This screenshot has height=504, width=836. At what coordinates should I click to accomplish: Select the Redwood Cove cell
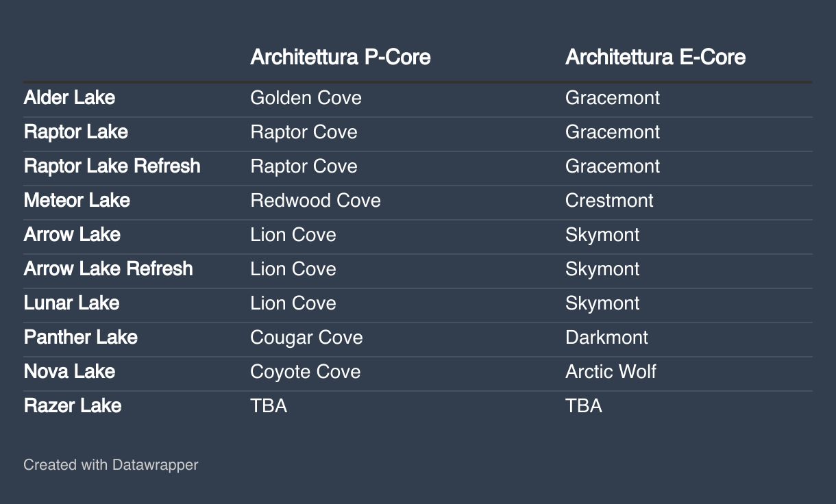point(315,201)
